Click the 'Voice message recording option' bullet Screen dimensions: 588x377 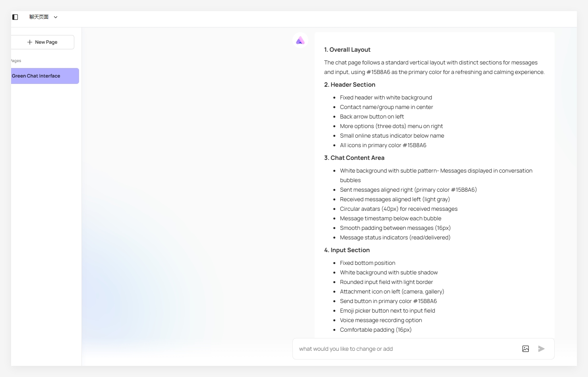381,320
